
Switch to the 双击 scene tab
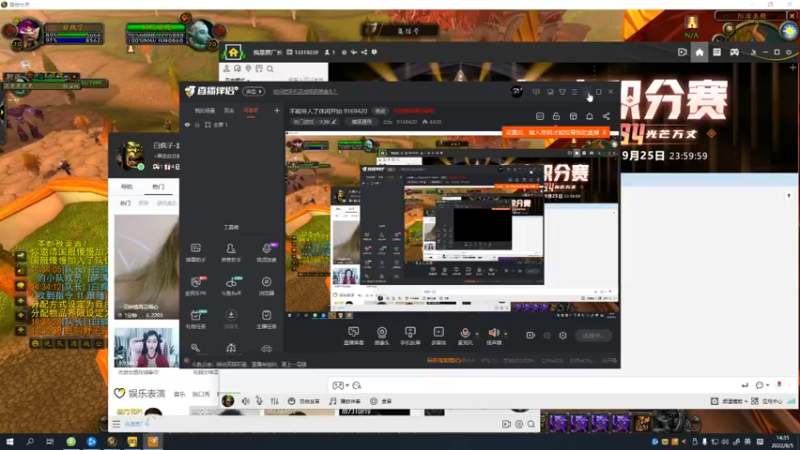[x=229, y=110]
